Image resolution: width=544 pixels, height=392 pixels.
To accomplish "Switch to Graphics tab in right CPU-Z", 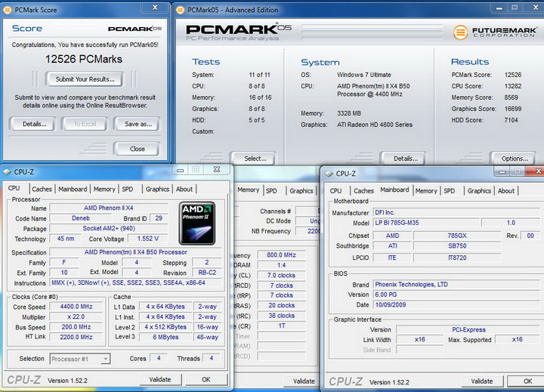I will [x=479, y=191].
